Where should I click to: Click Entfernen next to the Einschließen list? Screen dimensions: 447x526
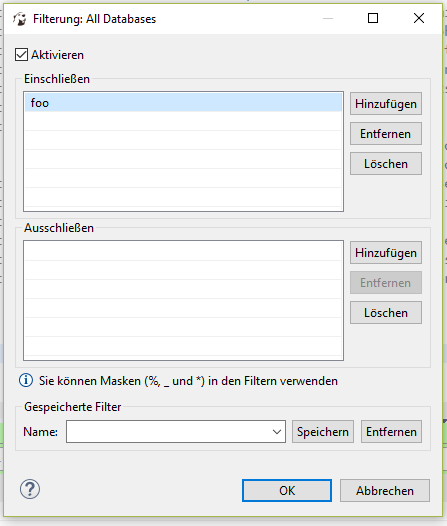[x=386, y=134]
